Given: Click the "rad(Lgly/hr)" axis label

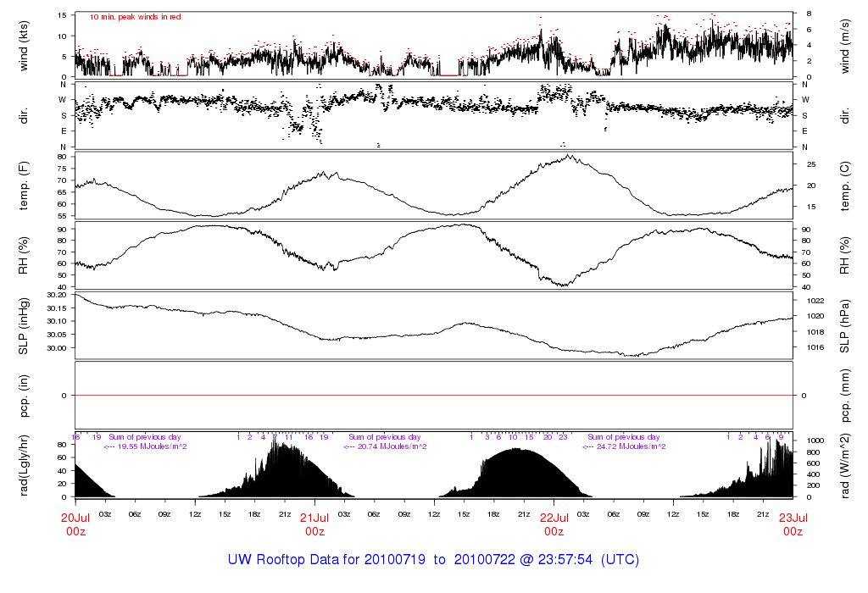Looking at the screenshot, I should click(23, 466).
